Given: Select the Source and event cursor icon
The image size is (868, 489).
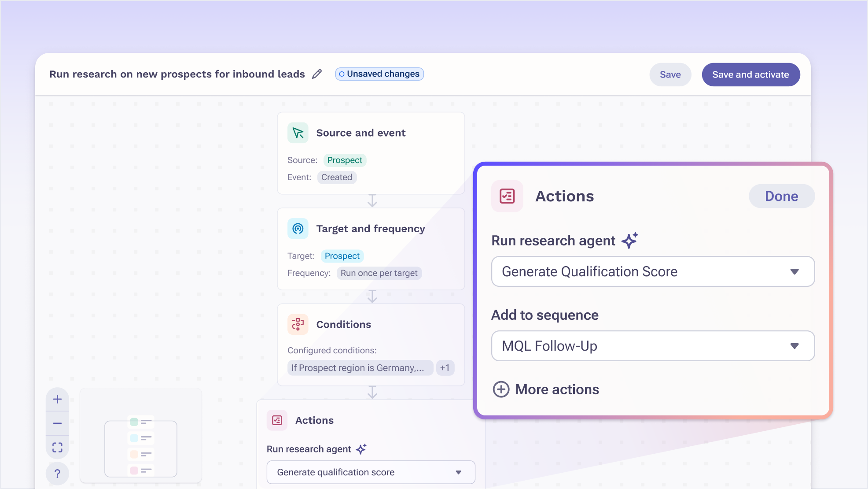Looking at the screenshot, I should tap(298, 133).
